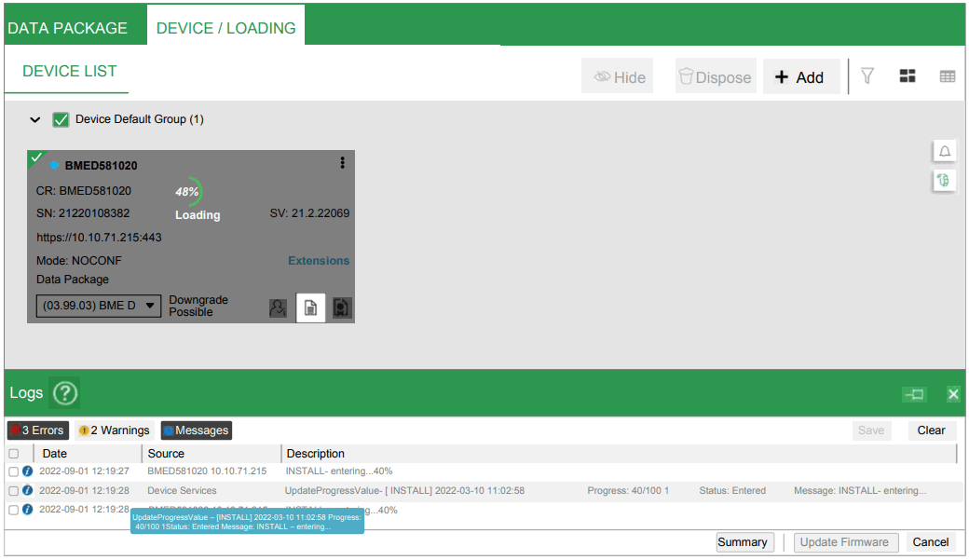Clear the logs
This screenshot has height=560, width=969.
point(932,430)
